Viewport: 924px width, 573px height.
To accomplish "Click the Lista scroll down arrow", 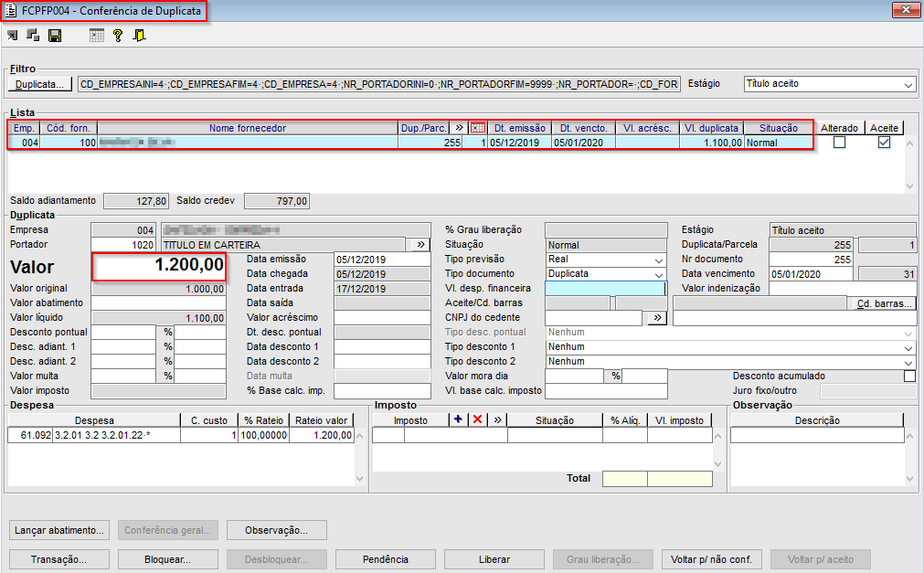I will tap(910, 186).
